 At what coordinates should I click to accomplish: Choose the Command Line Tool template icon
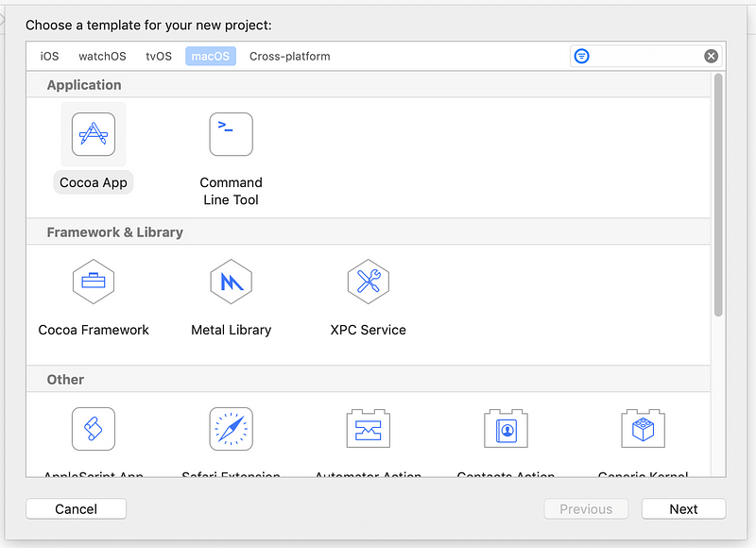(x=231, y=134)
